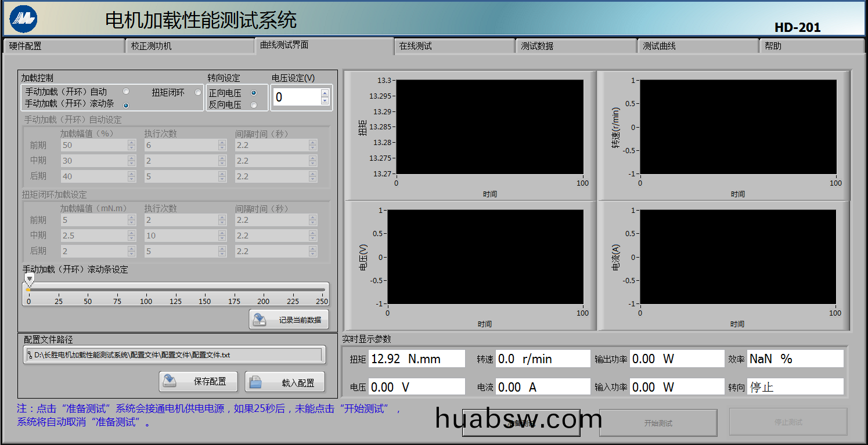Click the company logo in the header
Screen dimensions: 868x445
[x=23, y=19]
